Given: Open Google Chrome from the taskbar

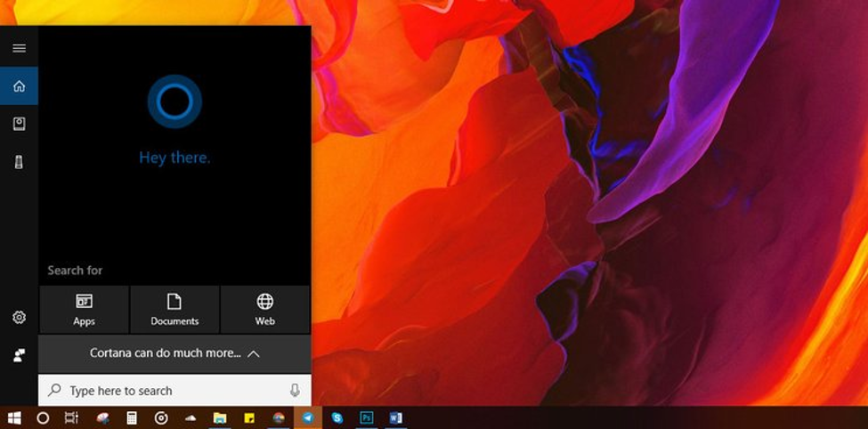Looking at the screenshot, I should pyautogui.click(x=279, y=418).
